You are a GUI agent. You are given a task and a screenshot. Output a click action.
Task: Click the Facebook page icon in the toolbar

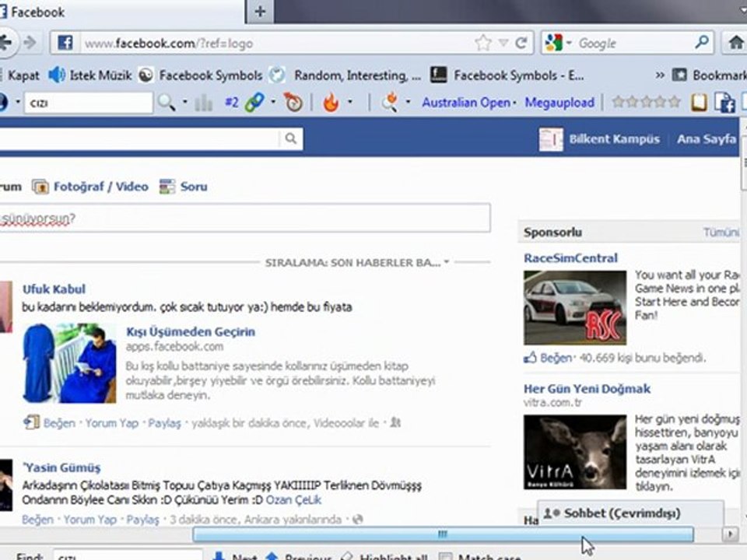(x=724, y=103)
